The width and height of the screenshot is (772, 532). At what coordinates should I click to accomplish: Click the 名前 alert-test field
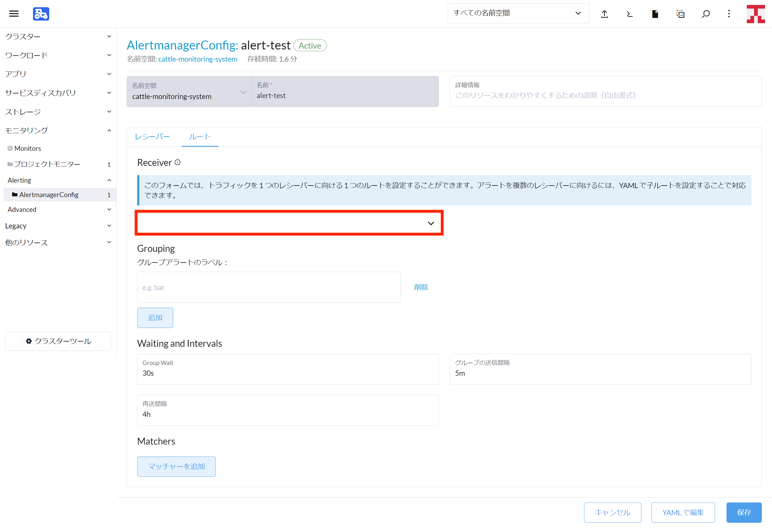pyautogui.click(x=345, y=91)
